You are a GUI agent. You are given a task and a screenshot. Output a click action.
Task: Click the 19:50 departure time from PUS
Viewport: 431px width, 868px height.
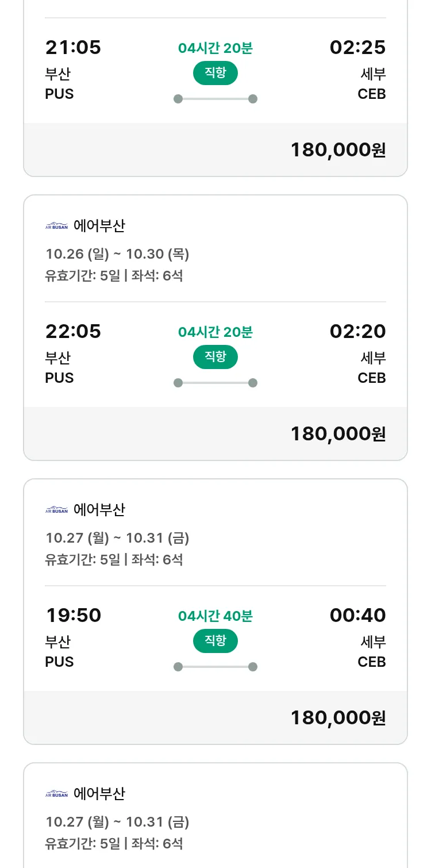[73, 616]
